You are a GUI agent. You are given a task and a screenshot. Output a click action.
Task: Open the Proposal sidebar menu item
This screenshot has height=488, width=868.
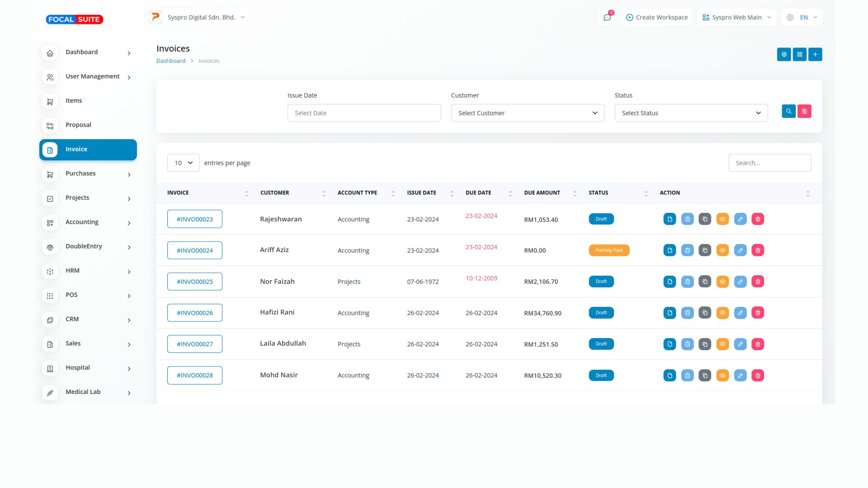pos(78,125)
